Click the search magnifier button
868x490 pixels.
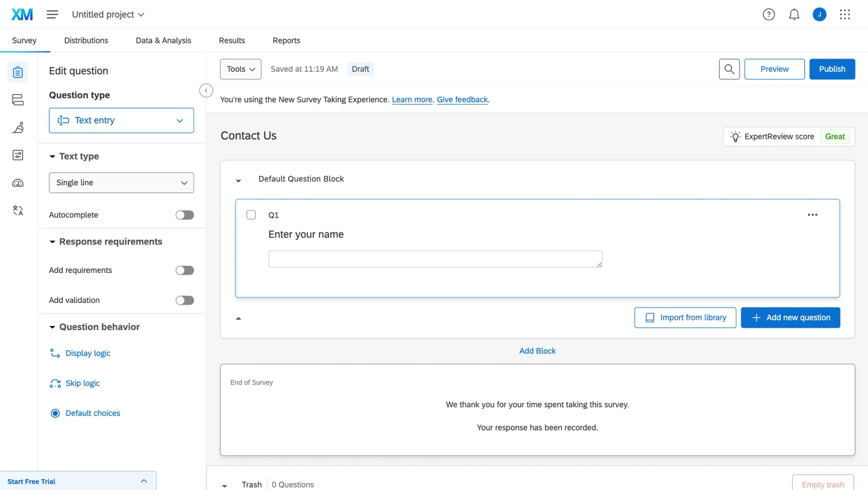tap(729, 69)
